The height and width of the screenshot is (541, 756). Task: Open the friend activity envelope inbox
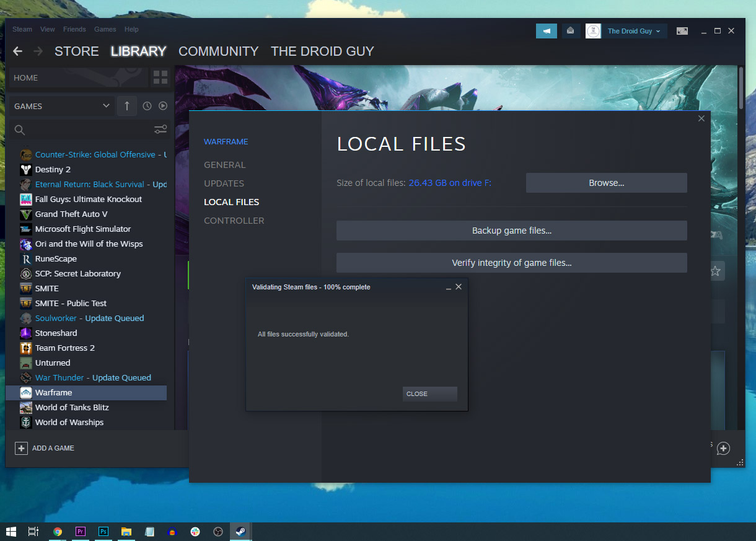click(x=571, y=31)
